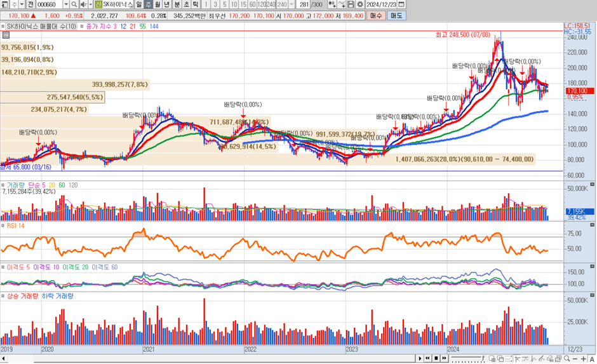Click the 매수 buy button

[376, 15]
